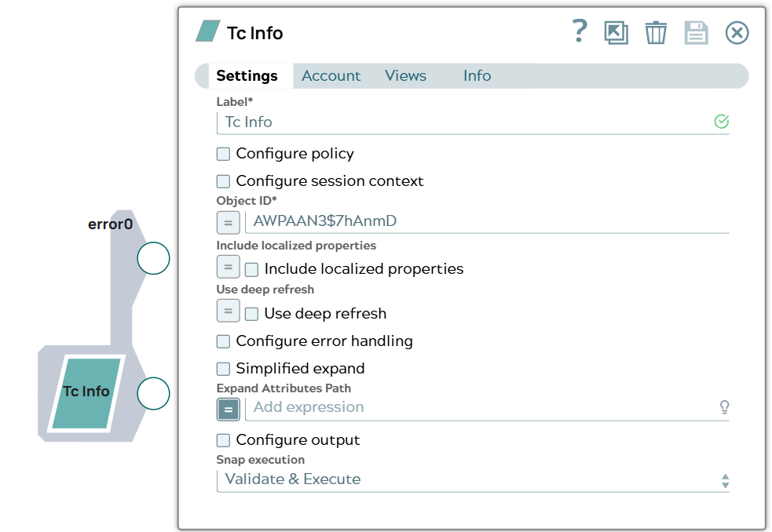772x532 pixels.
Task: Click the Tc Info dialog title text
Action: pyautogui.click(x=254, y=33)
